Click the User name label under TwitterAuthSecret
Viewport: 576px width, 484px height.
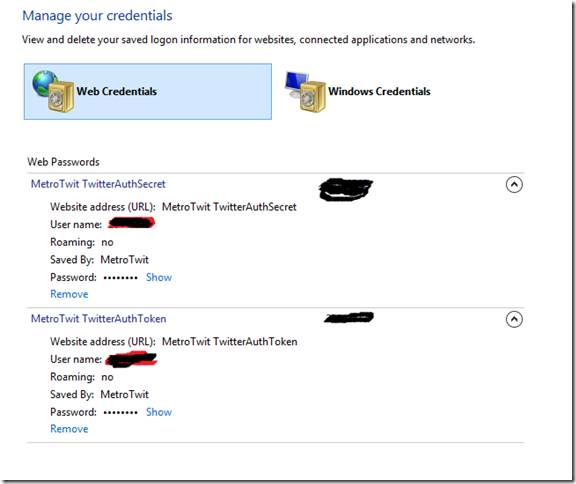(76, 224)
